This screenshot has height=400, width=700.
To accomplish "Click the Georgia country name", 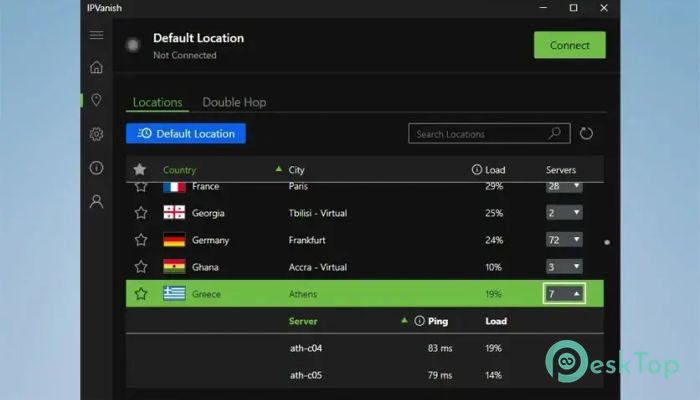I will pos(208,213).
